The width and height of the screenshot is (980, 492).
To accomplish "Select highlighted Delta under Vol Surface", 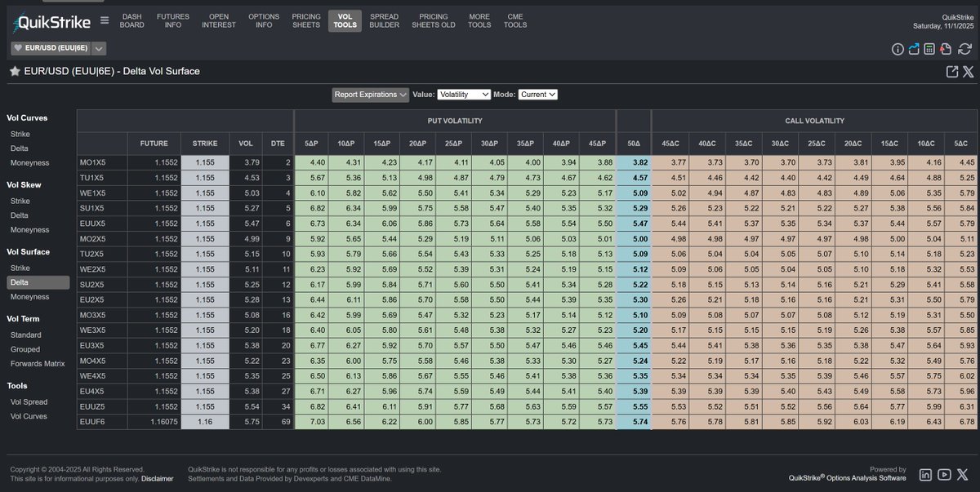I will point(38,282).
